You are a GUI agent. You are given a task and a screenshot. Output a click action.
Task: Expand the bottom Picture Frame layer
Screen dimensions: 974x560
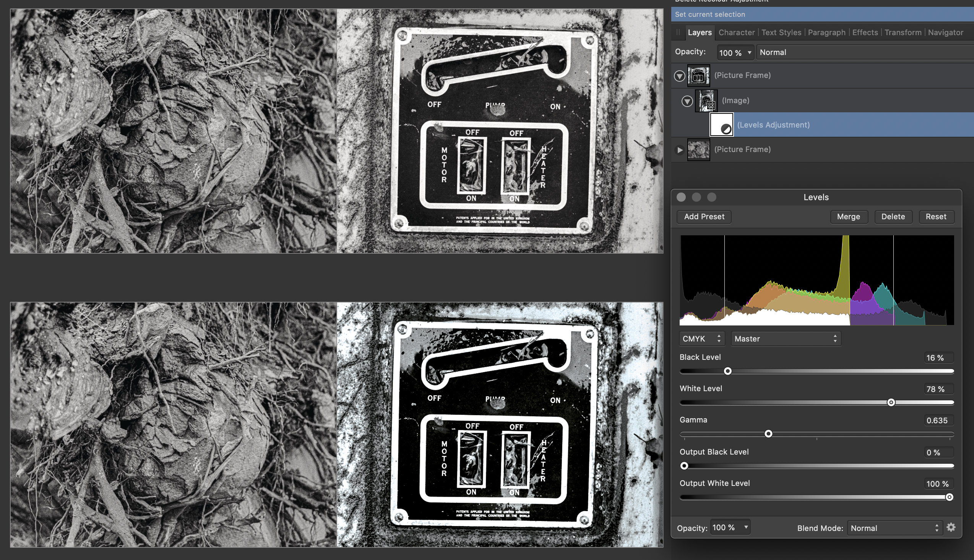(x=680, y=150)
